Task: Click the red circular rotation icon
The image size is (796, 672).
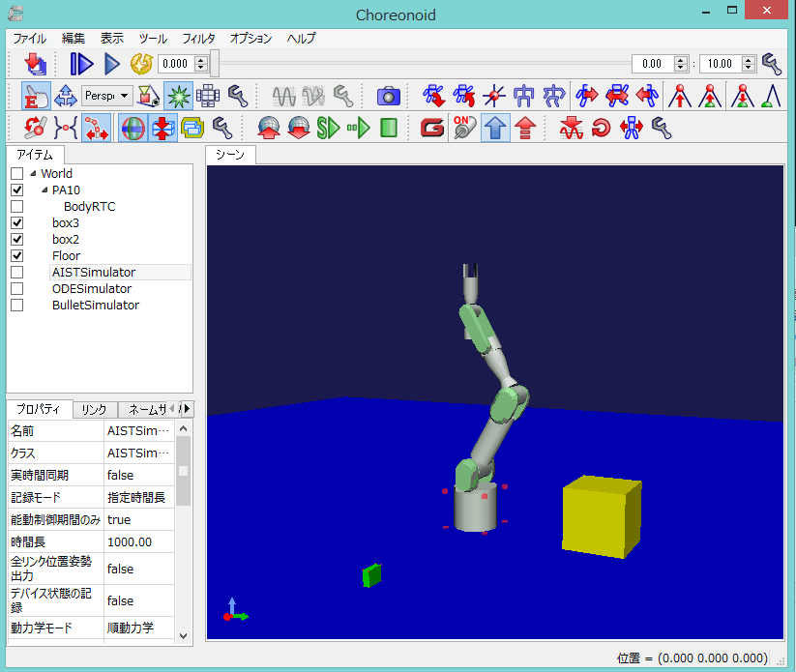Action: (x=601, y=128)
